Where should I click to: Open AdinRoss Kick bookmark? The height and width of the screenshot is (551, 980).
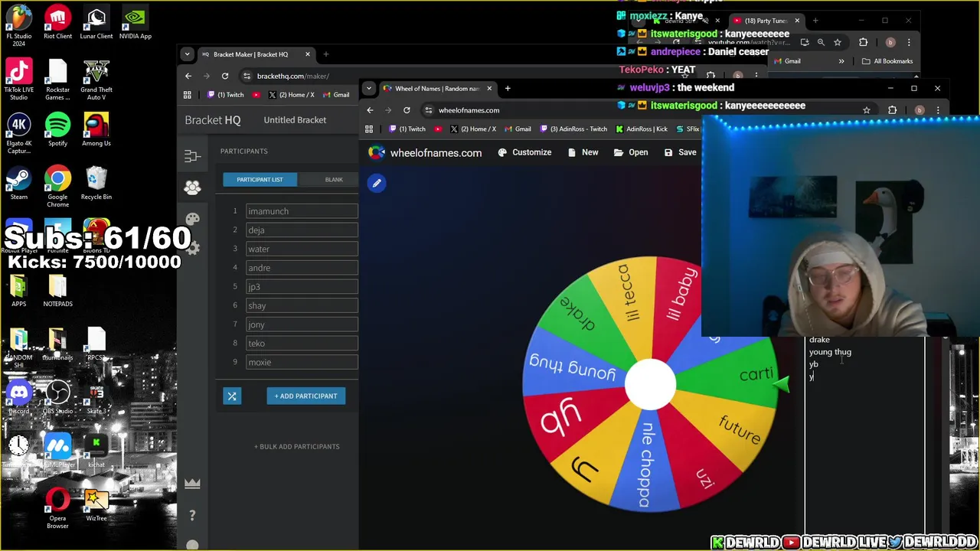641,129
